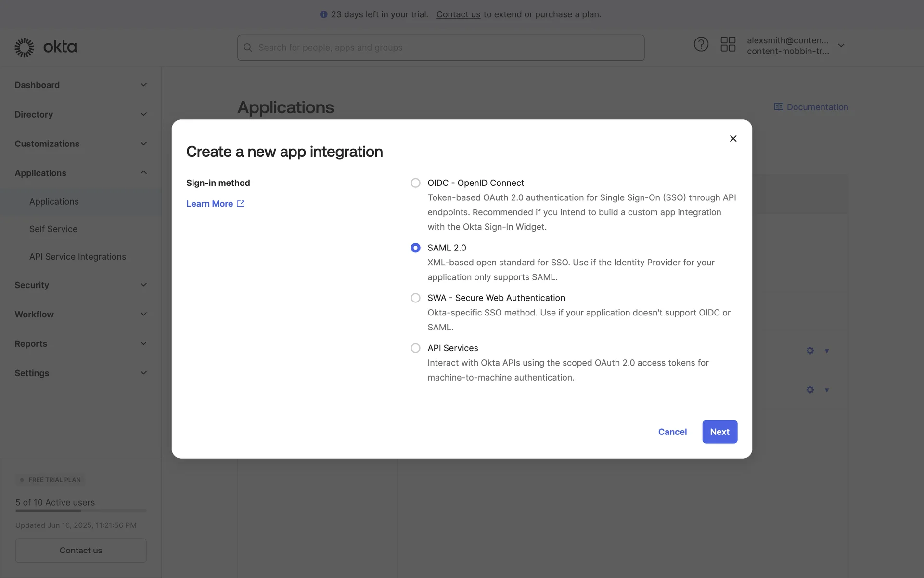
Task: Open the account dropdown next to alexsmith
Action: coord(841,45)
